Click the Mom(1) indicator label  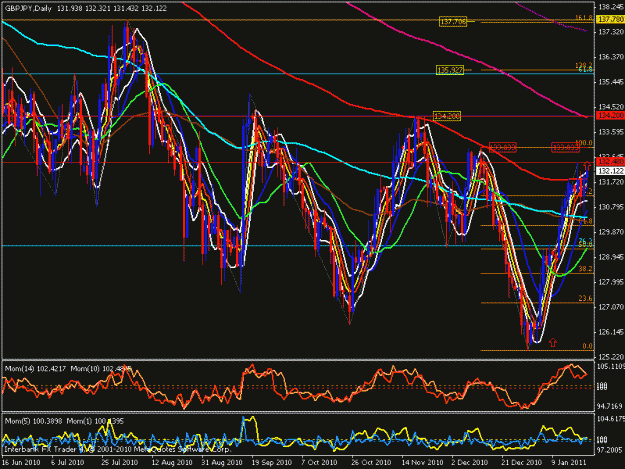(x=95, y=421)
